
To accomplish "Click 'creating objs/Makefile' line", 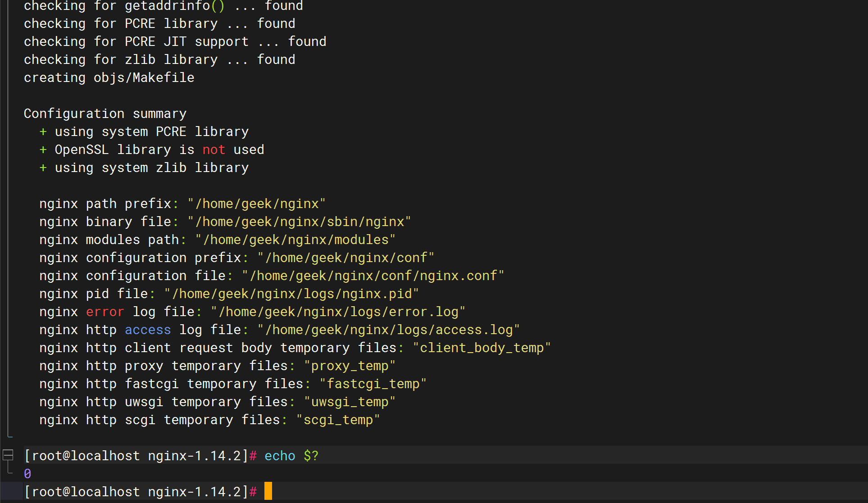I will (109, 77).
